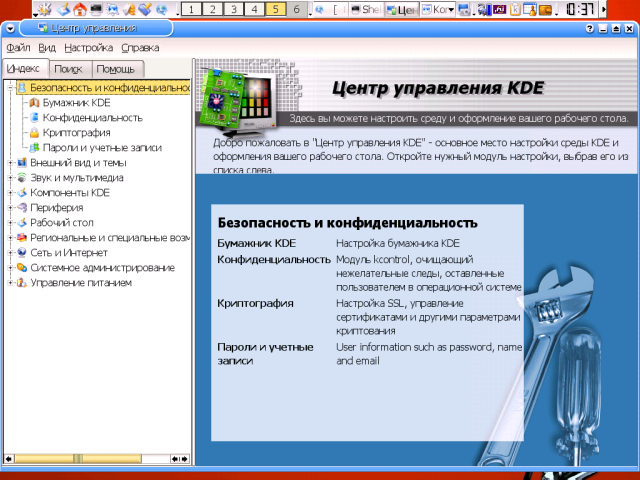Screen dimensions: 640x480
Task: Switch to virtual desktop 3 in the pager
Action: pyautogui.click(x=233, y=9)
